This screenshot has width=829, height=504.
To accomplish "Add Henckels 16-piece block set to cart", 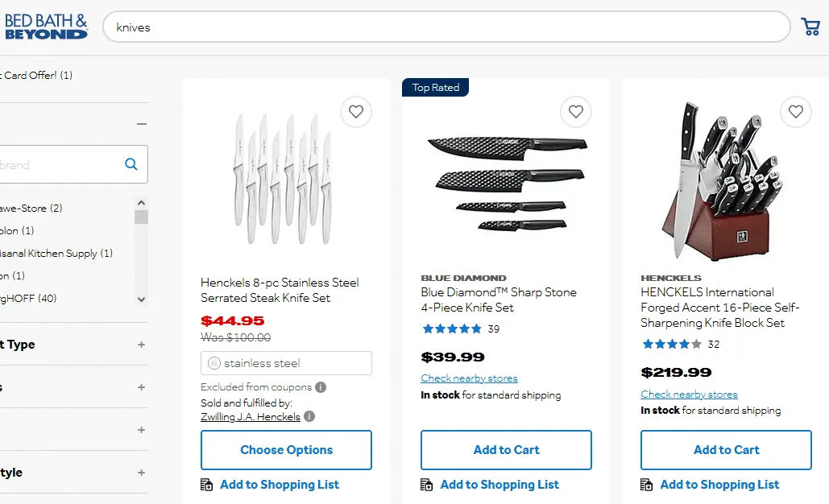I will click(726, 450).
